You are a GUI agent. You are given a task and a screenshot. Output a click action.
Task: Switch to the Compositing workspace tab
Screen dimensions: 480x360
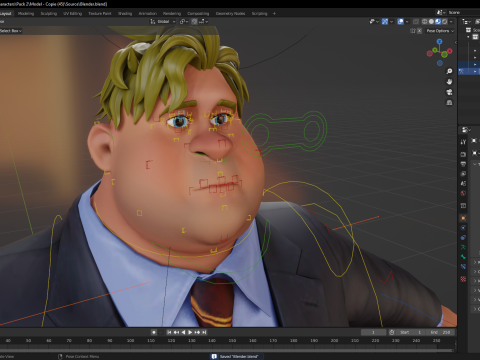coord(198,13)
